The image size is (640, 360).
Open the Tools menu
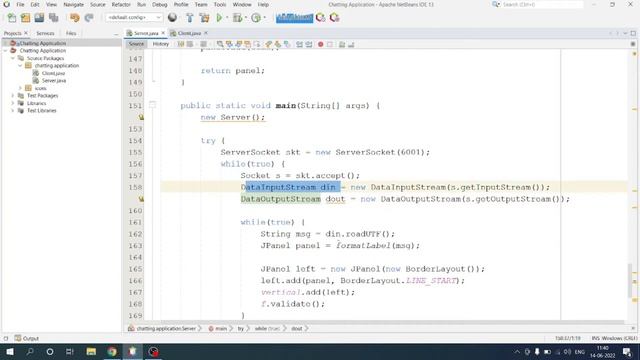click(220, 4)
